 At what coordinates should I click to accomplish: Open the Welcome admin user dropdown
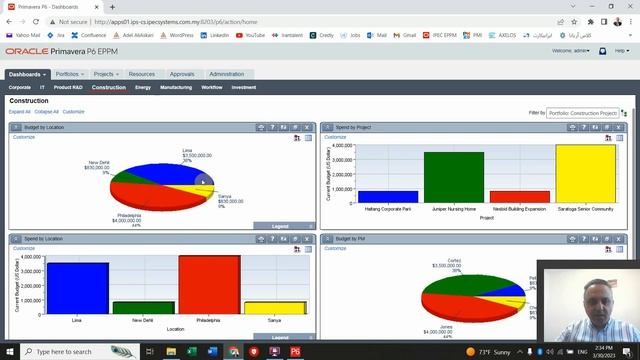[x=571, y=51]
